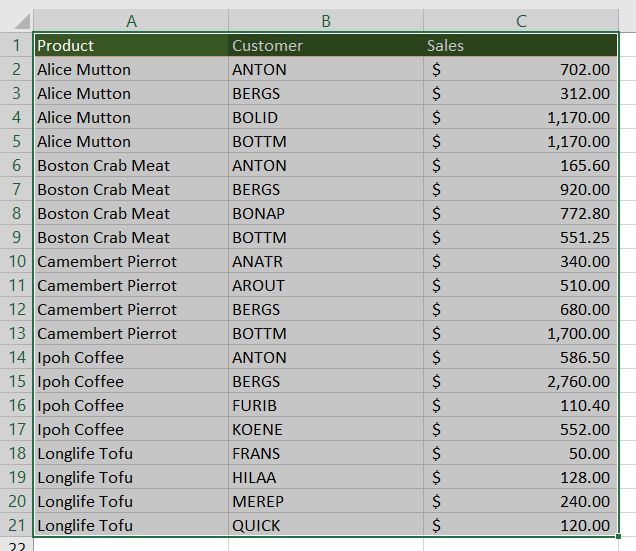Click the BONAP customer cell
Image resolution: width=636 pixels, height=551 pixels.
tap(326, 213)
